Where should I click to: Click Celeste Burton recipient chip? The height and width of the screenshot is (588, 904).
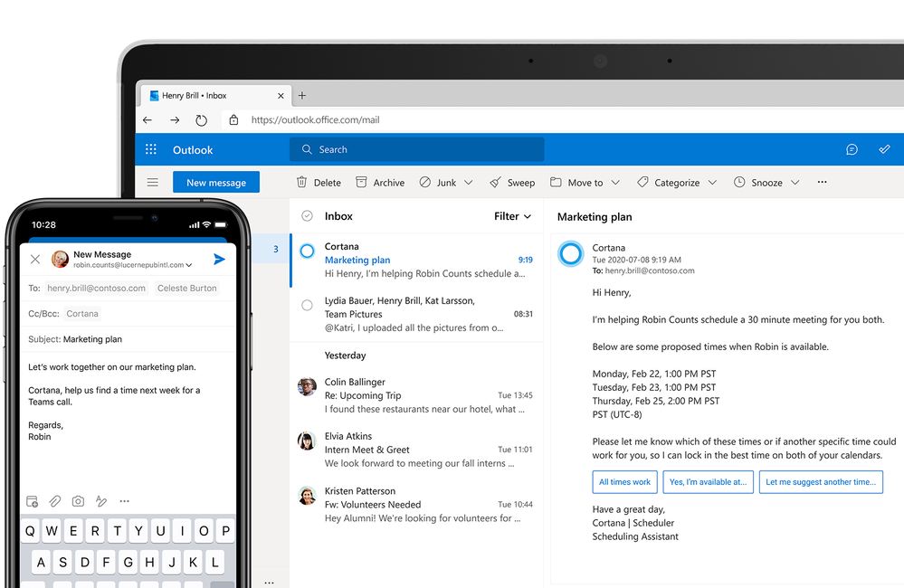pos(187,289)
